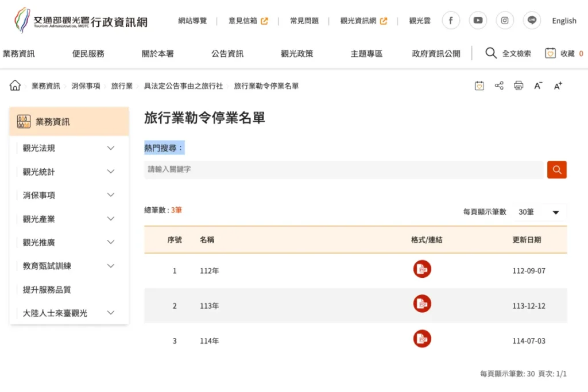
Task: Expand 觀光法規 in sidebar
Action: coord(111,148)
